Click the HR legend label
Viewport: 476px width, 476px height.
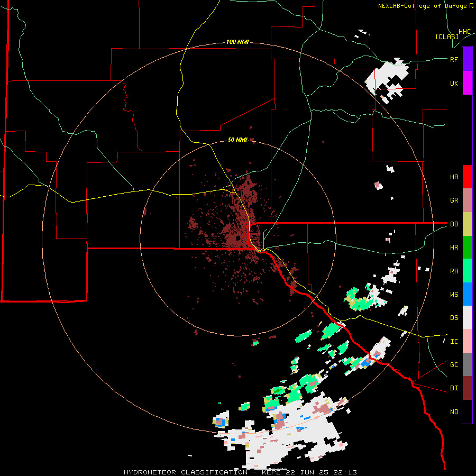pos(454,248)
